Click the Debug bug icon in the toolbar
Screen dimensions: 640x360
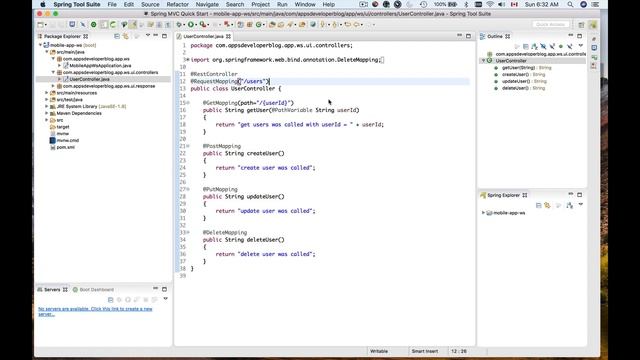coord(179,25)
